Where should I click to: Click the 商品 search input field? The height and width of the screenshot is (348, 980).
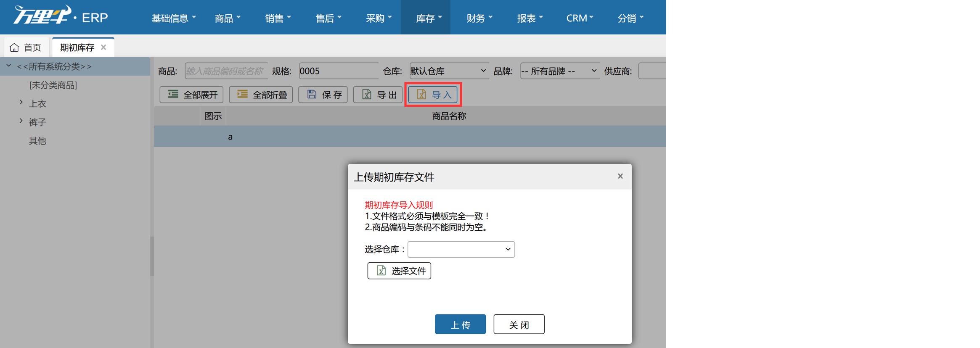coord(226,71)
